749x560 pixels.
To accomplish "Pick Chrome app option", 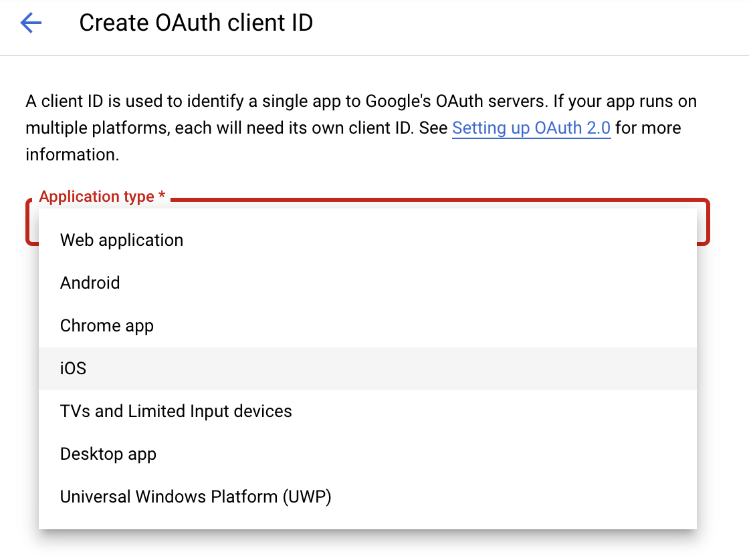I will click(367, 326).
